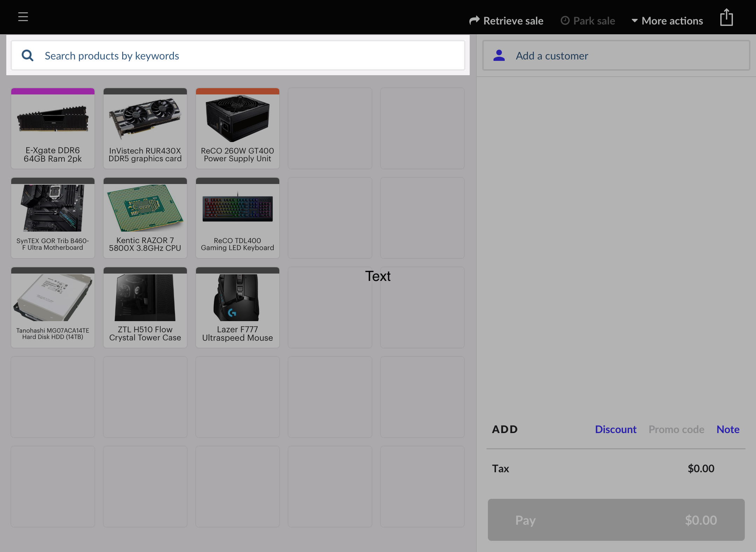This screenshot has height=552, width=756.
Task: Select Kentic RAZOR 7 5800X CPU tile
Action: [145, 218]
